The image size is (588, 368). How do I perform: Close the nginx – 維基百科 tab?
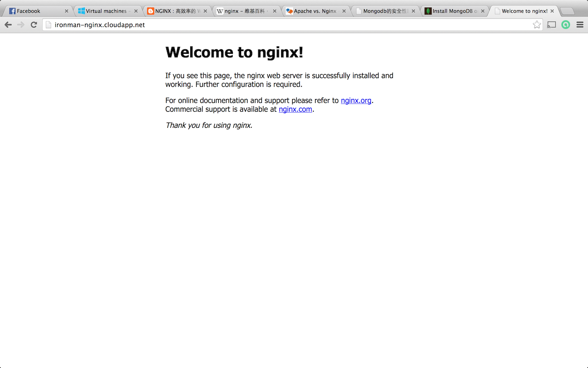coord(274,11)
